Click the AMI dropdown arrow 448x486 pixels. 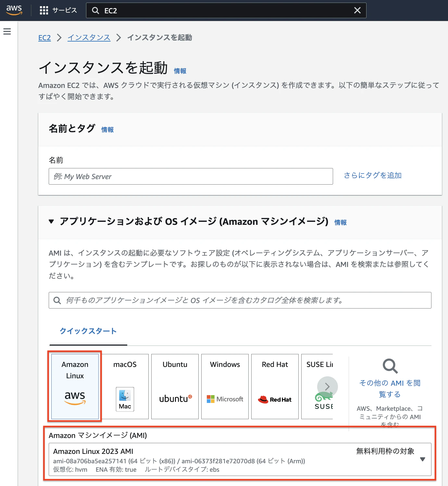(x=422, y=459)
